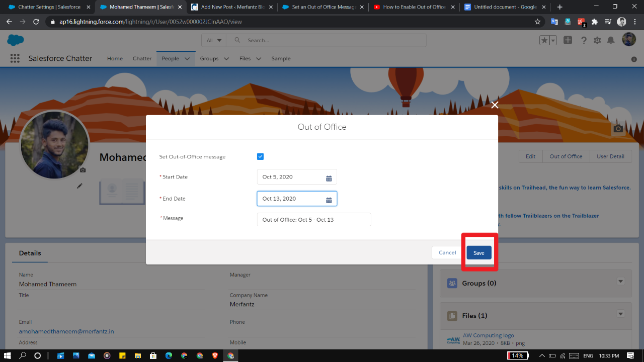Expand the Files tab dropdown chevron
This screenshot has width=644, height=362.
(259, 59)
